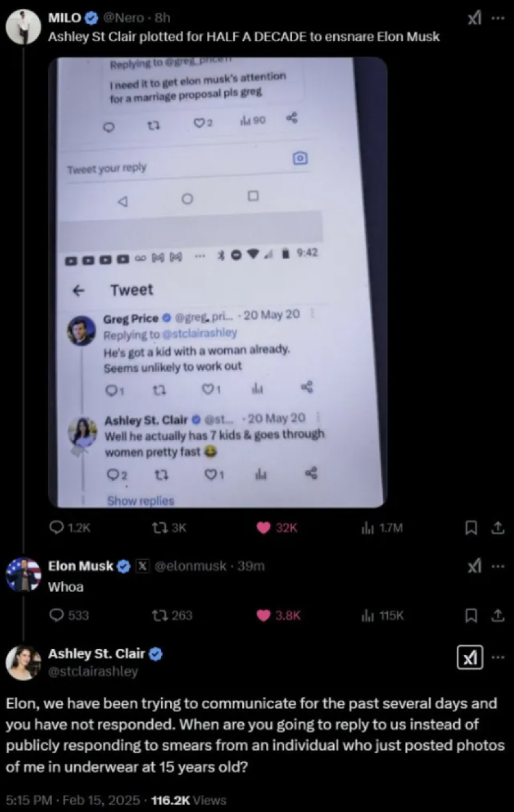Open more options menu on MILO's post

point(498,19)
